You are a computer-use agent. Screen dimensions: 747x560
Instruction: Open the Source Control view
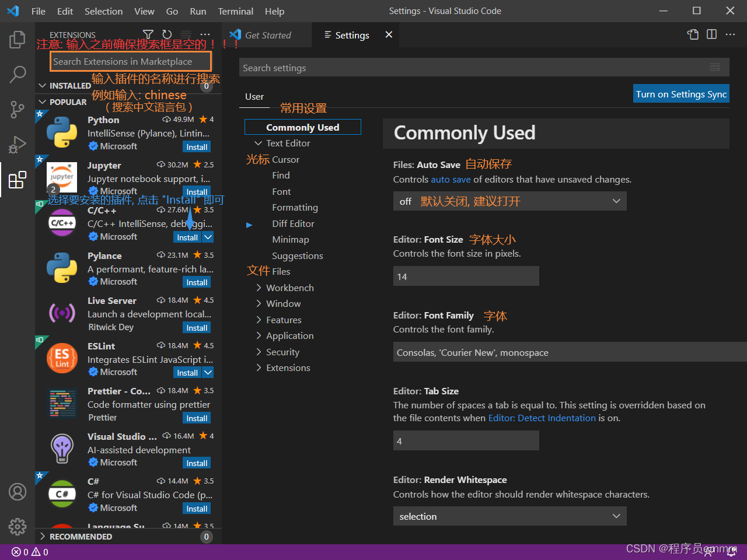click(18, 109)
